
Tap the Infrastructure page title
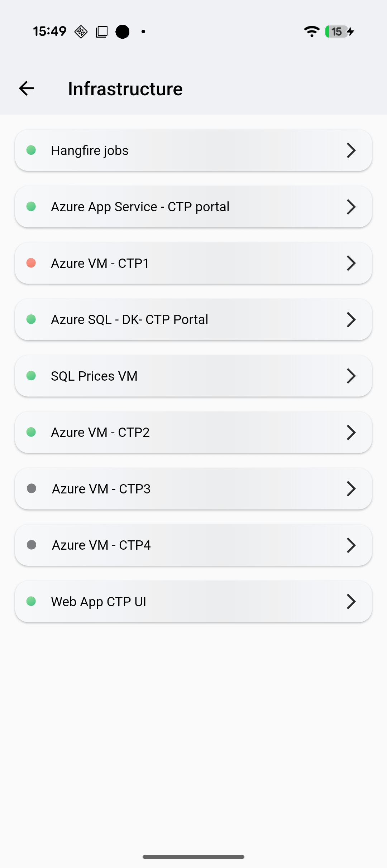point(125,89)
